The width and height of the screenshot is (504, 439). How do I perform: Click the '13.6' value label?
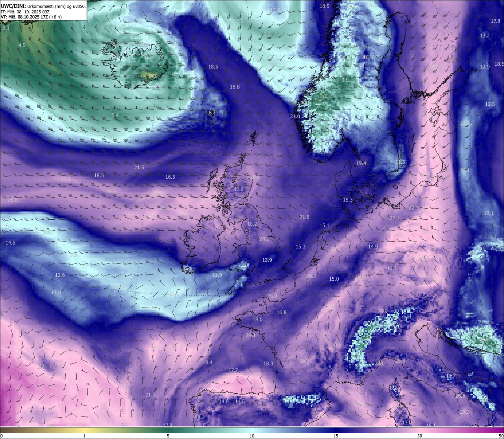(60, 275)
